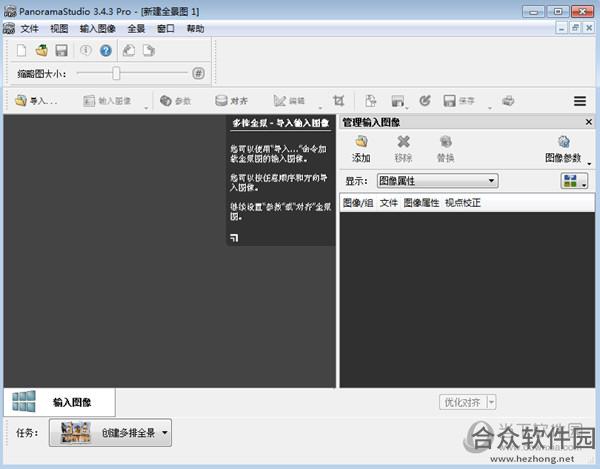Open a project via open folder icon
Viewport: 600px width, 469px height.
tap(41, 50)
